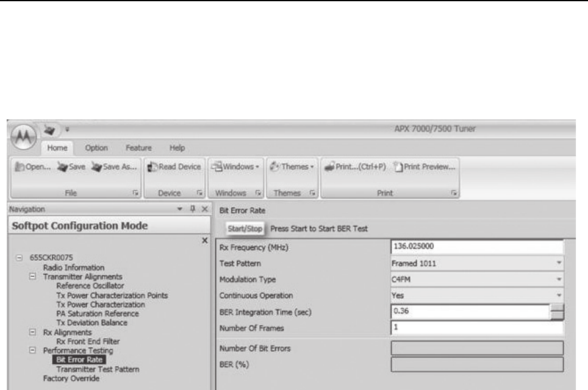Click the Softpot Configuration Mode heading
The width and height of the screenshot is (588, 390).
(79, 225)
